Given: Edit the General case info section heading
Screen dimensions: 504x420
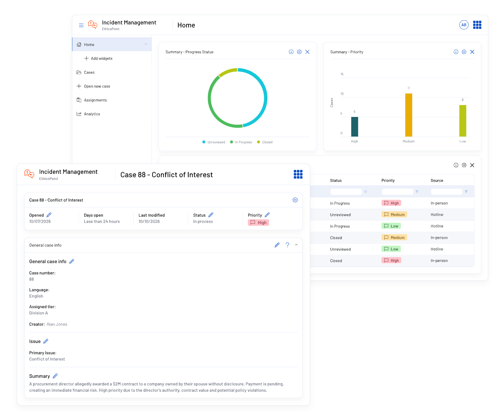Looking at the screenshot, I should 72,261.
